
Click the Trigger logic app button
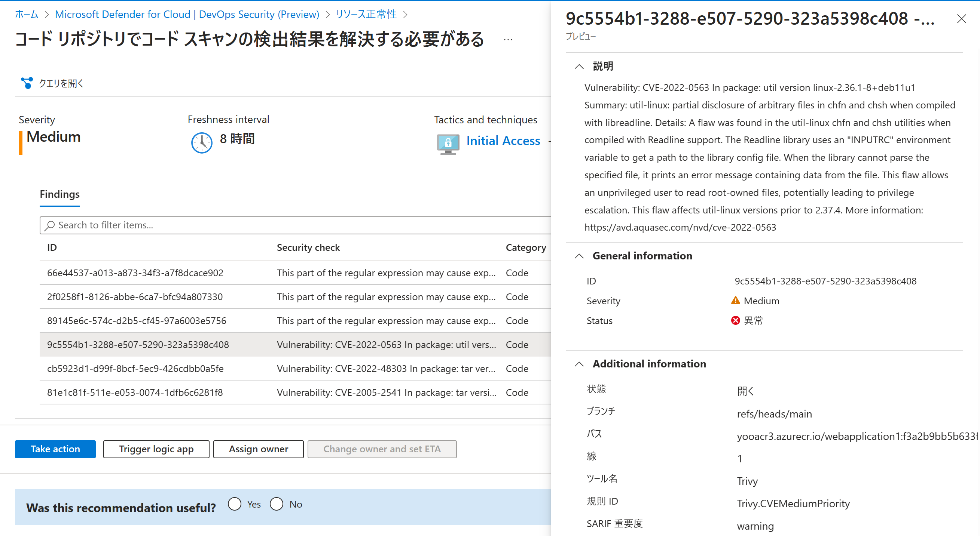click(x=156, y=449)
